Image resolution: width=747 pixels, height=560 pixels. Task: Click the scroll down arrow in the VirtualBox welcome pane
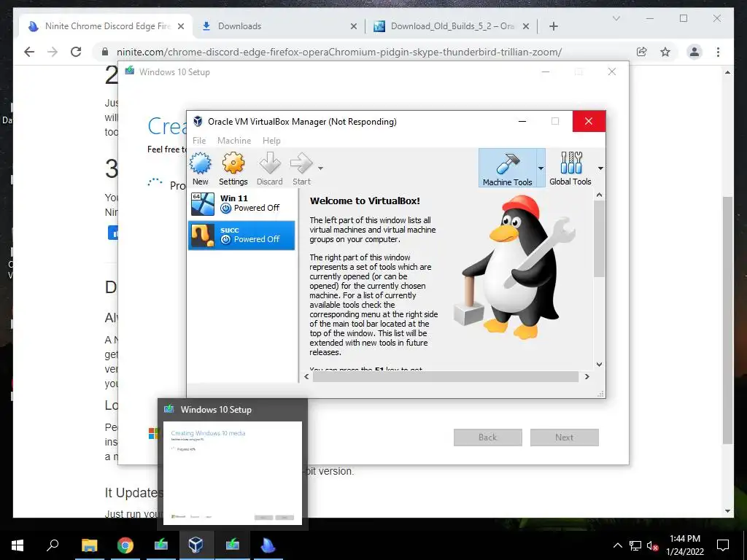pyautogui.click(x=600, y=365)
